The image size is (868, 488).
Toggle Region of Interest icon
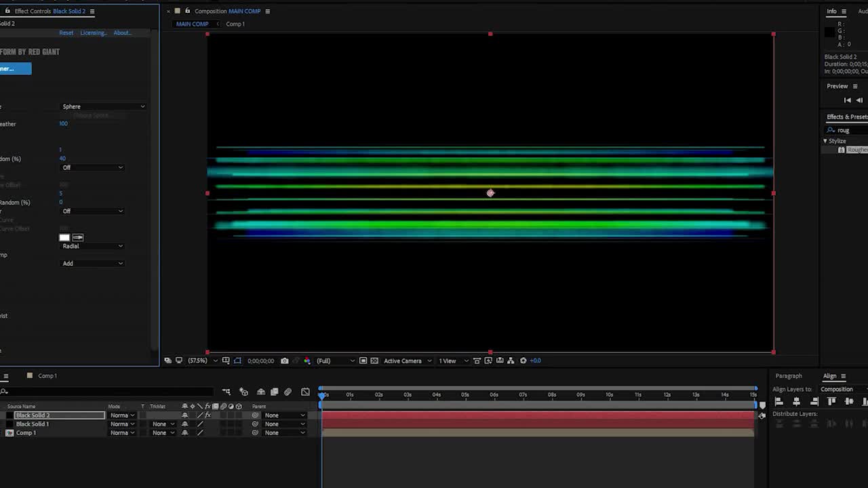[x=363, y=361]
